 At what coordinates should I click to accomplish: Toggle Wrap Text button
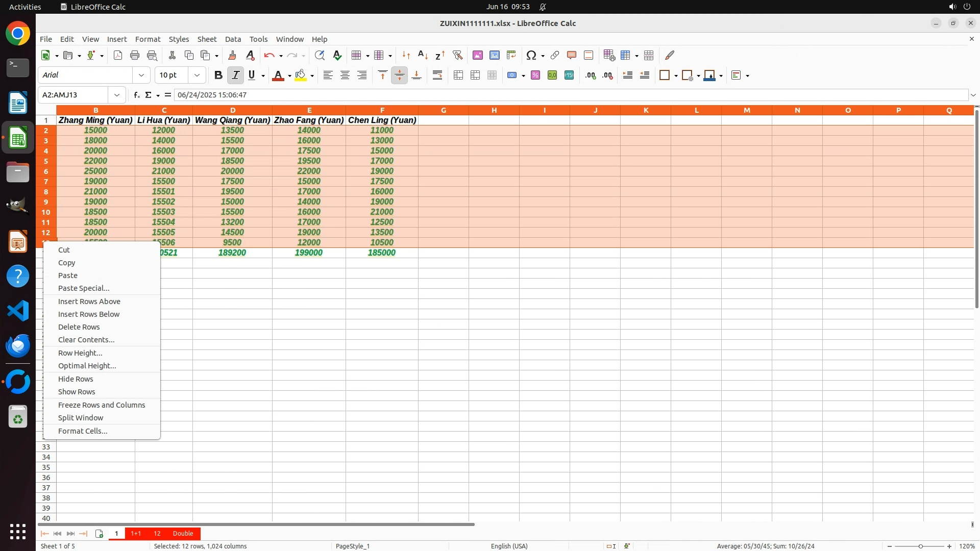pos(437,75)
